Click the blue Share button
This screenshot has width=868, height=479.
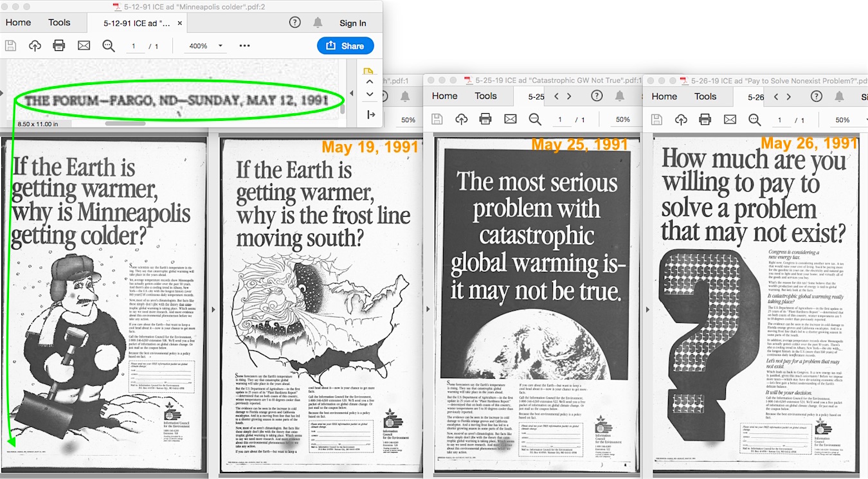[345, 46]
